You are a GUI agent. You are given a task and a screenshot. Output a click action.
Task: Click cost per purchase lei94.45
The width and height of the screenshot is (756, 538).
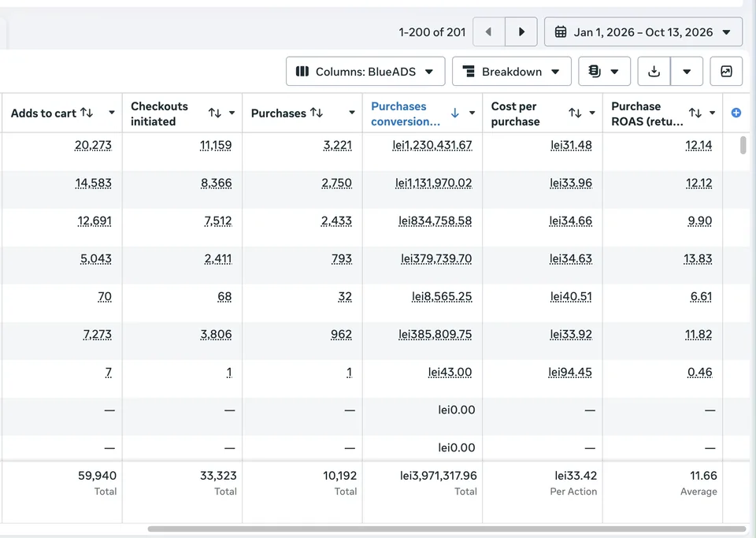(570, 372)
